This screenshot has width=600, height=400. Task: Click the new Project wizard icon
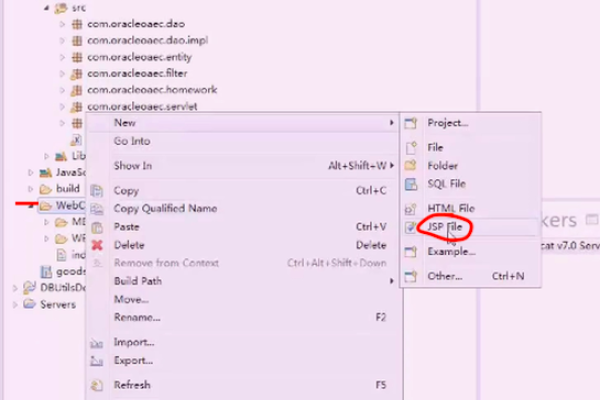(x=411, y=123)
